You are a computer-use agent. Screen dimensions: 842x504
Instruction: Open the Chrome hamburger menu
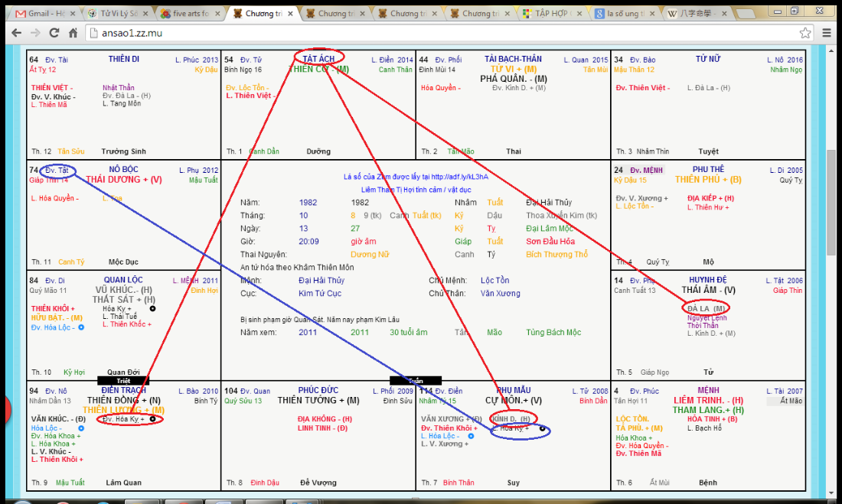pos(827,33)
